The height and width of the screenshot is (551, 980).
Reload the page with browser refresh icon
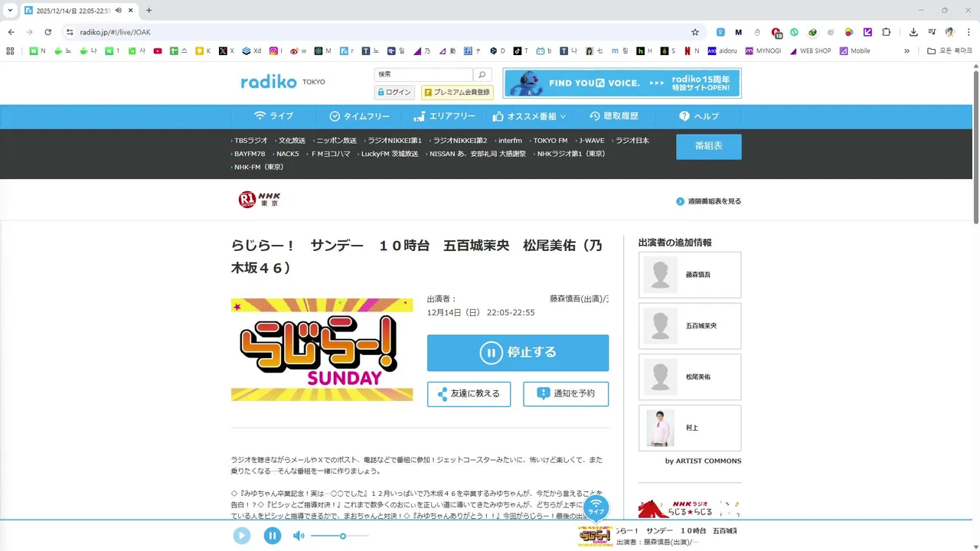(x=47, y=32)
